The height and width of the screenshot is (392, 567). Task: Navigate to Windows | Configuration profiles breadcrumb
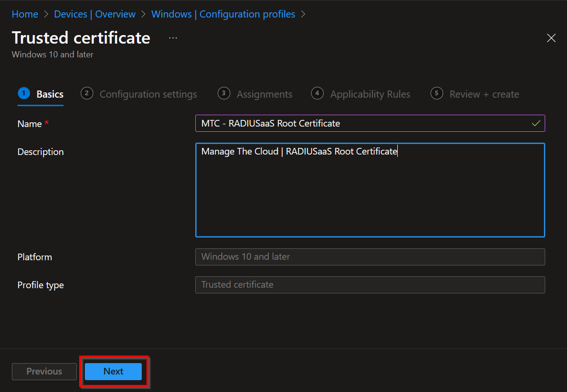click(x=223, y=14)
